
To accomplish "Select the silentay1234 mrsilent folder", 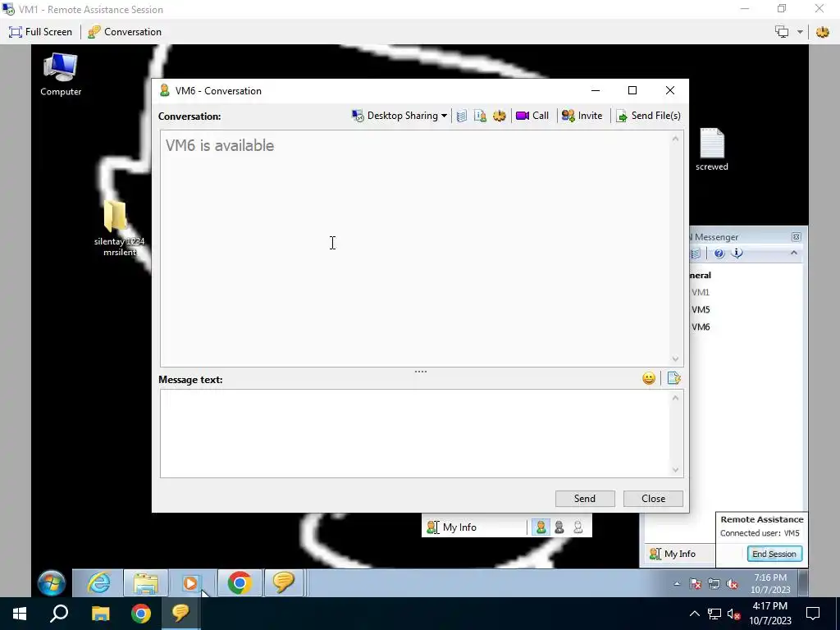I will click(x=119, y=228).
